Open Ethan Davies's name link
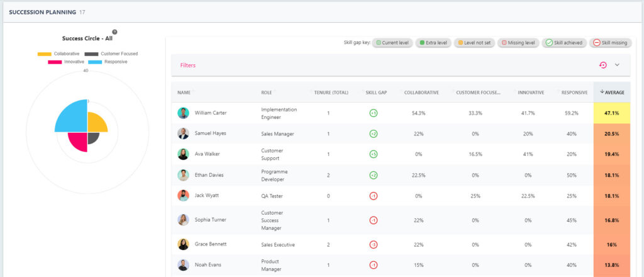The width and height of the screenshot is (644, 277). pos(208,175)
